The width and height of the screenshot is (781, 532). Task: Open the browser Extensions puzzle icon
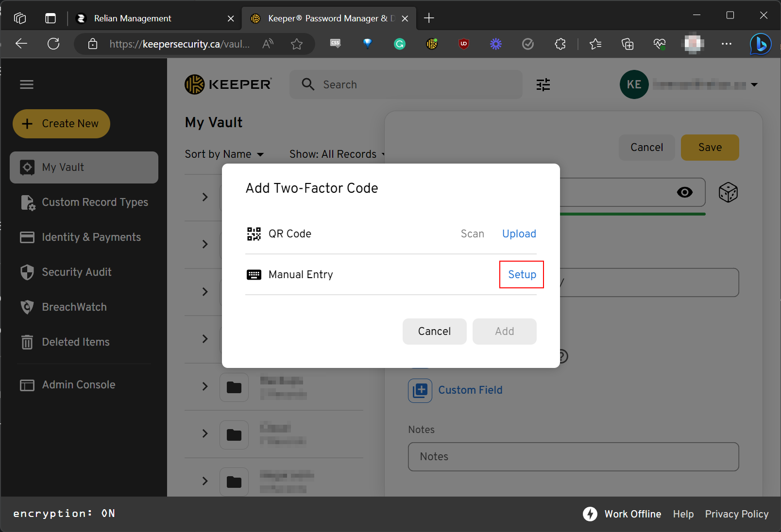(x=560, y=44)
